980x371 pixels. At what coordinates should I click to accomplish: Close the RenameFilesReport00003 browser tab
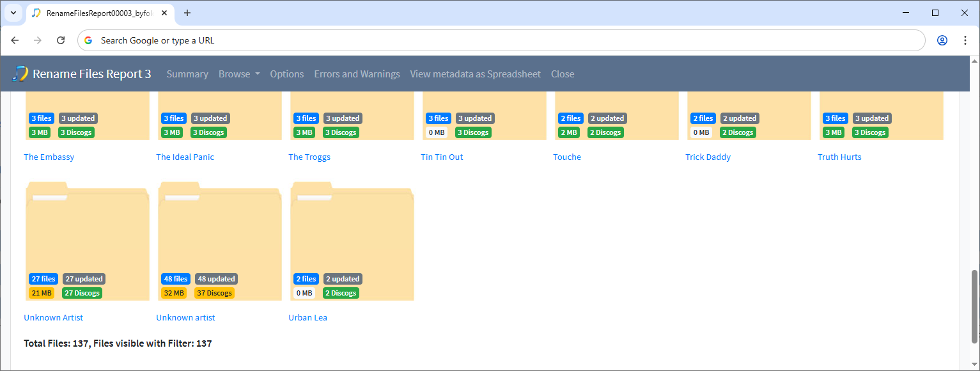tap(164, 13)
